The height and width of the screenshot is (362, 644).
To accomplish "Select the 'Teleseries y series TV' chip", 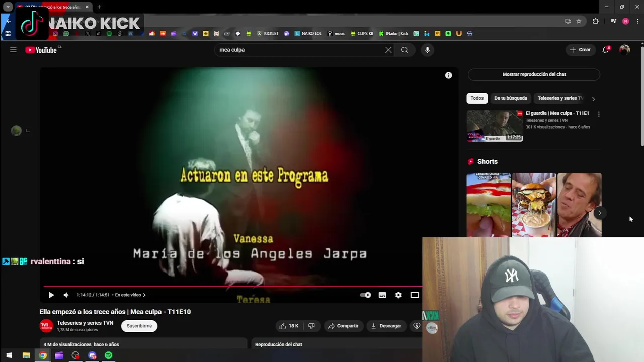I will coord(560,98).
